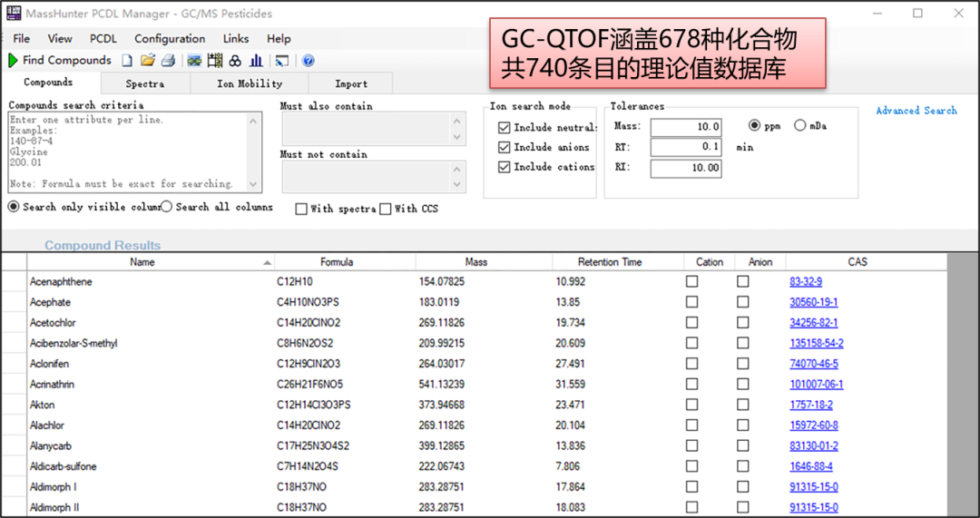Screen dimensions: 980x518
Task: Open the Configuration menu
Action: point(170,39)
